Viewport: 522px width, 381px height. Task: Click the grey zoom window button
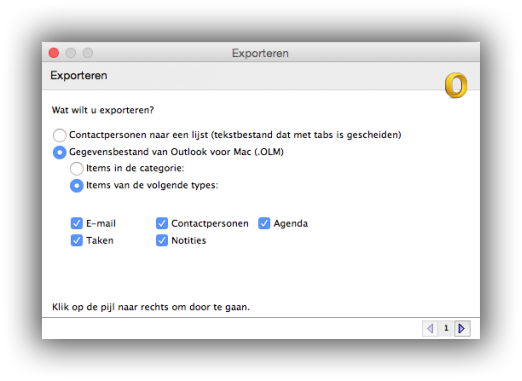[x=88, y=53]
